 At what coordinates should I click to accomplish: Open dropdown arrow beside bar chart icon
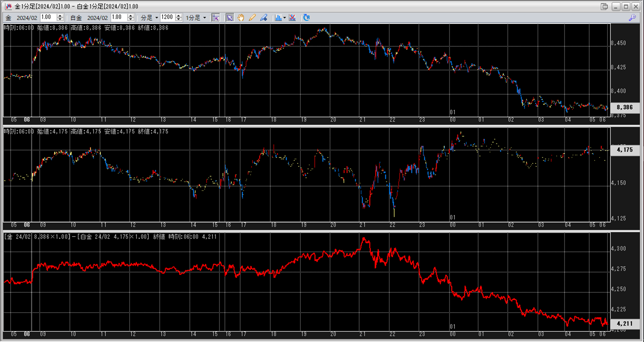click(284, 18)
